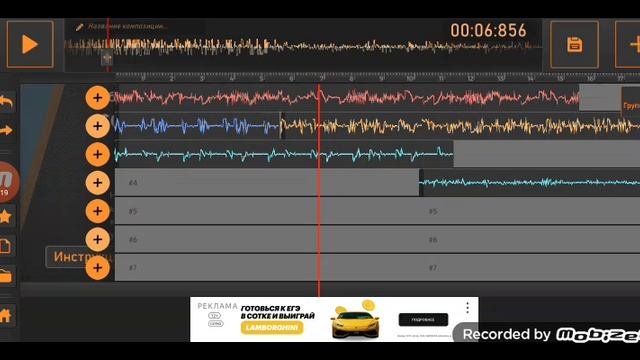Add a sample to track #5
The height and width of the screenshot is (360, 640).
point(98,211)
